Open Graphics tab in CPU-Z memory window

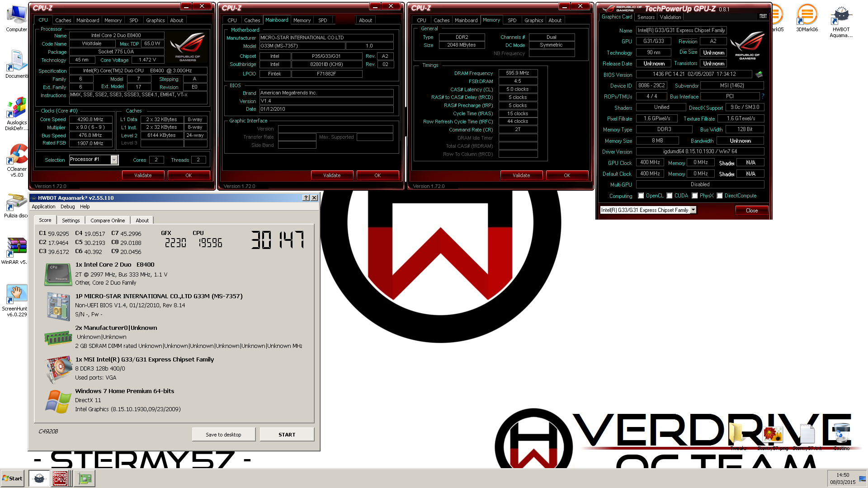pyautogui.click(x=534, y=20)
